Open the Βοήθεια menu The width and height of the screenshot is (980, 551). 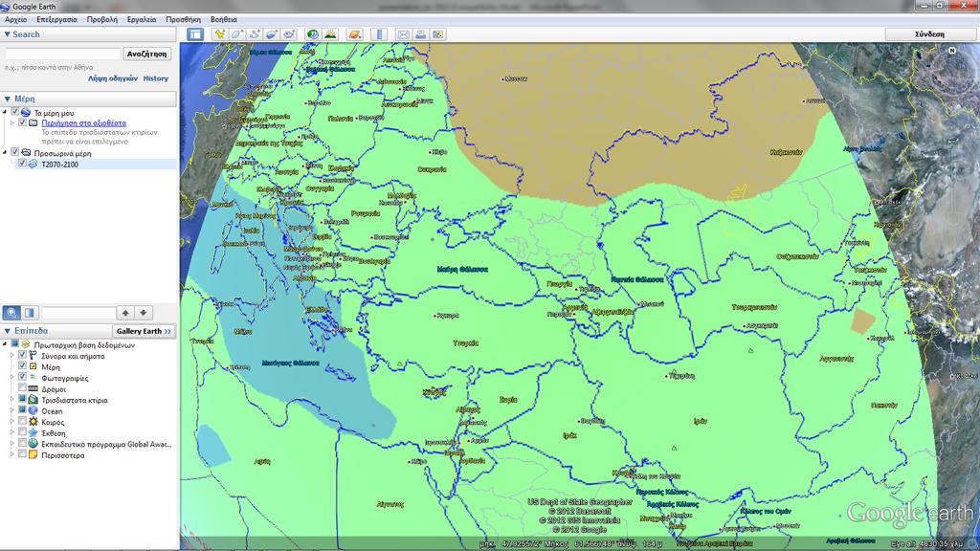[x=224, y=19]
